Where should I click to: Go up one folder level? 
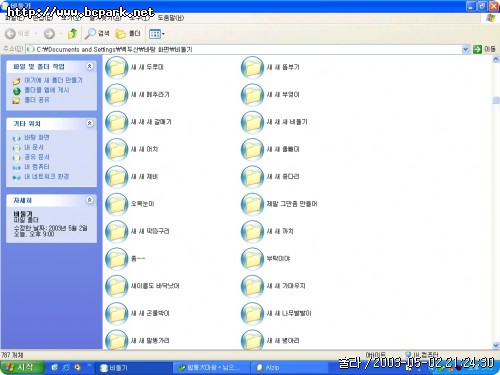(x=72, y=33)
